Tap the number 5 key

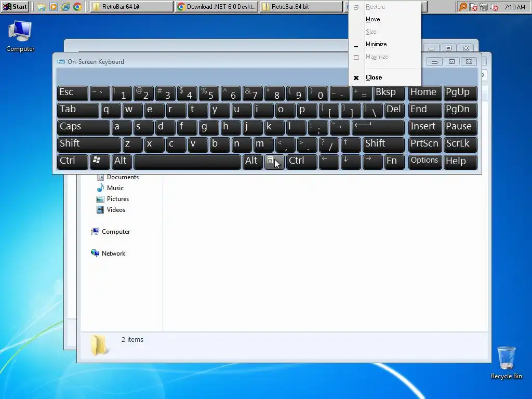(x=209, y=94)
